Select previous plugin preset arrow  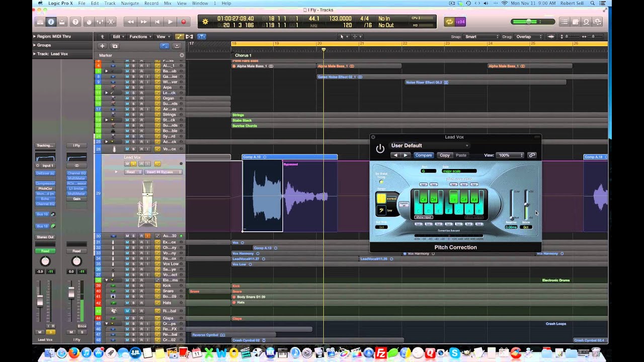click(395, 155)
